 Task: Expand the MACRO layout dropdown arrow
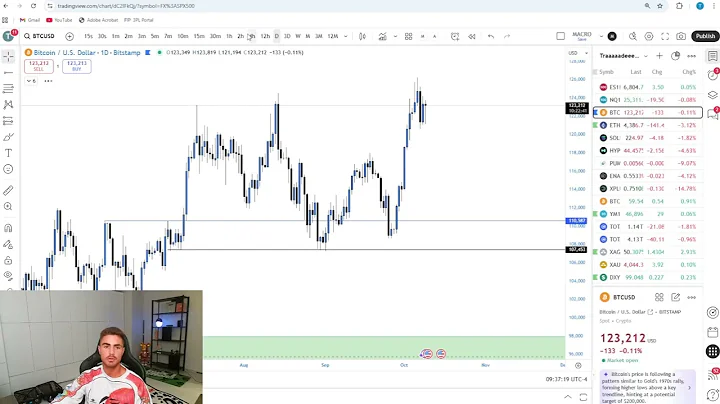pos(601,36)
